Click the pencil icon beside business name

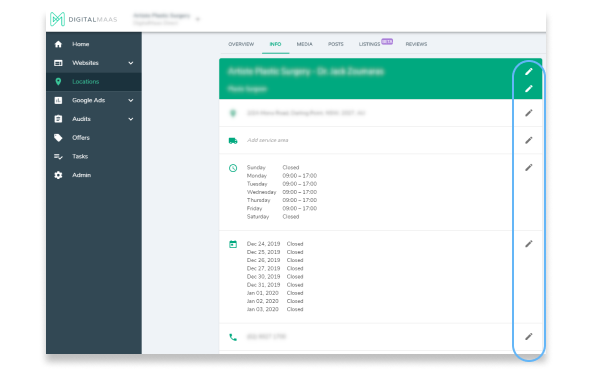coord(528,72)
